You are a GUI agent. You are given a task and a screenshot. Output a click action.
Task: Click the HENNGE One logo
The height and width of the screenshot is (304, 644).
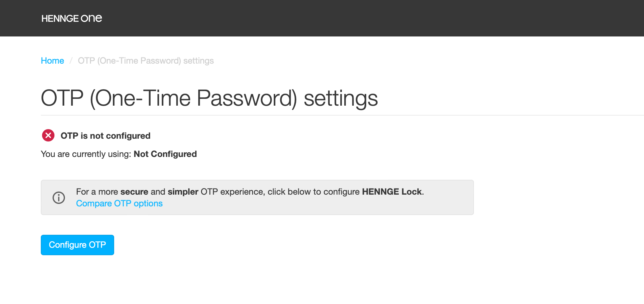click(x=71, y=18)
